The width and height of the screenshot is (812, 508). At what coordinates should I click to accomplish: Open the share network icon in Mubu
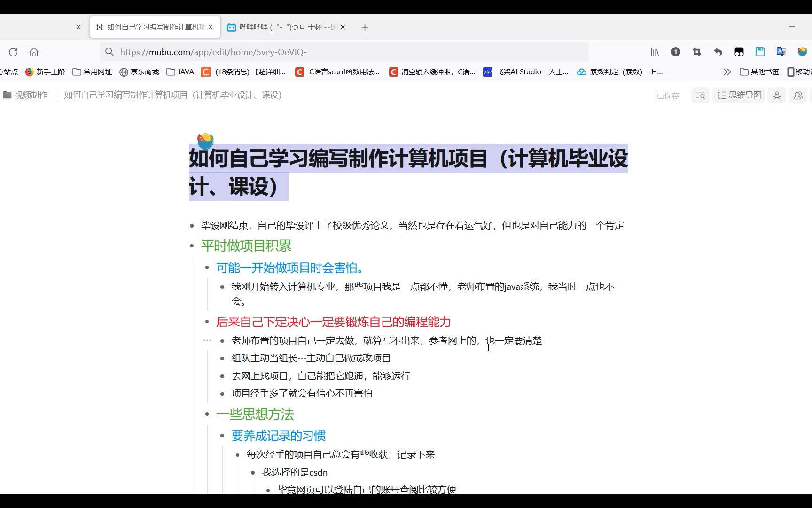(x=777, y=95)
